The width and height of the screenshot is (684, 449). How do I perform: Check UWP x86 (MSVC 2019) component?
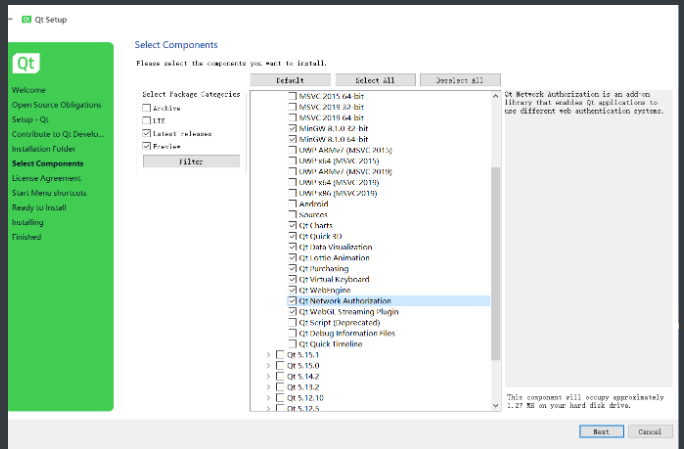[x=293, y=193]
